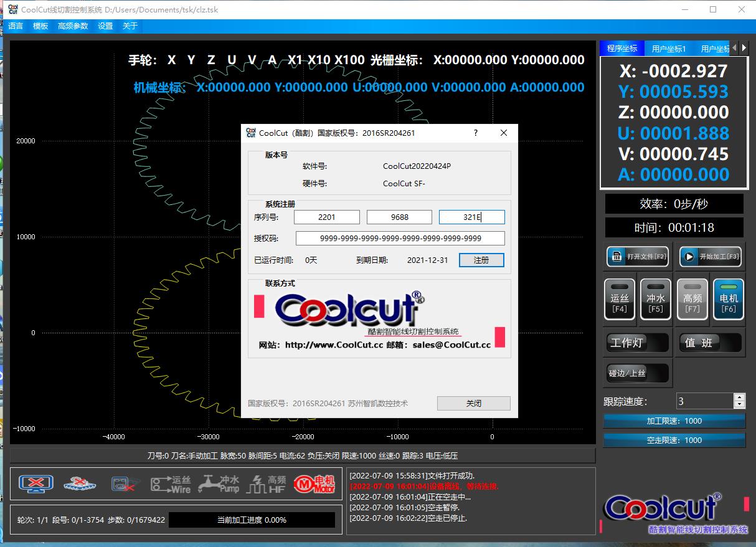Select handwheel axis V
Screen dimensions: 756x547
(252, 60)
